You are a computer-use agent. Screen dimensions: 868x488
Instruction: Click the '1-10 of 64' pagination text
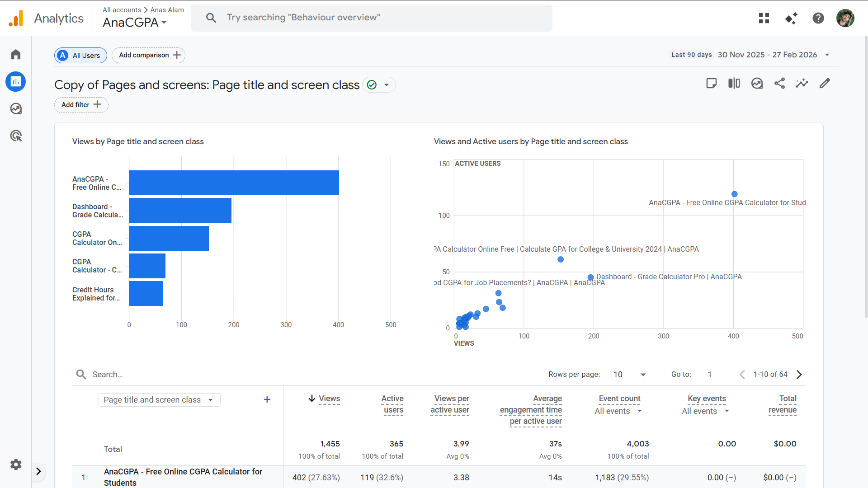click(x=770, y=375)
